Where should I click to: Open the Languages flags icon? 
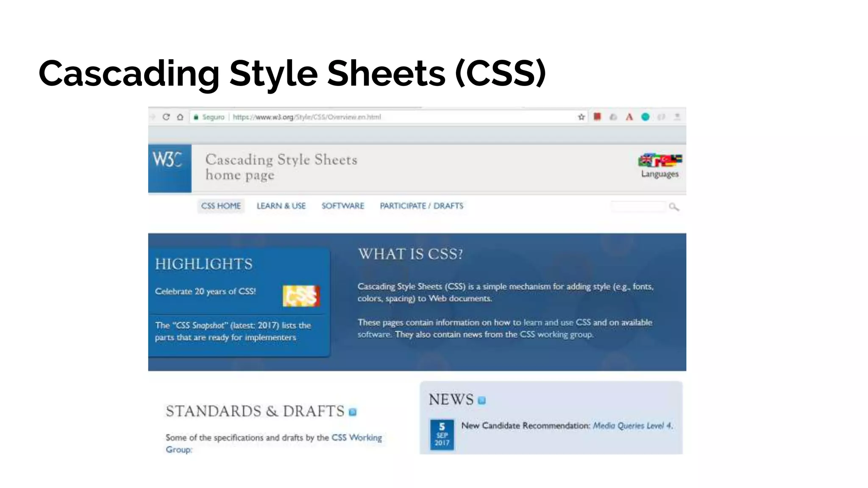tap(660, 161)
